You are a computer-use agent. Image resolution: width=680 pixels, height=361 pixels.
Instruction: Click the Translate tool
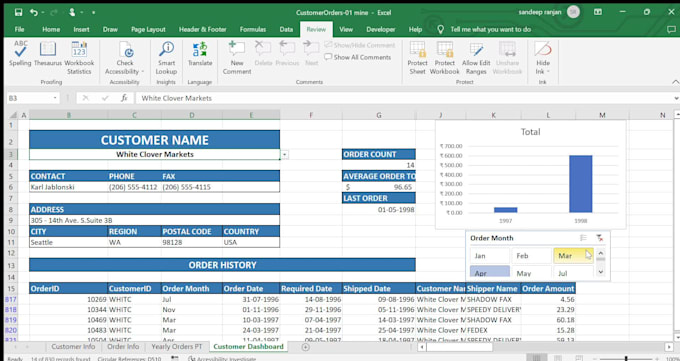(200, 54)
